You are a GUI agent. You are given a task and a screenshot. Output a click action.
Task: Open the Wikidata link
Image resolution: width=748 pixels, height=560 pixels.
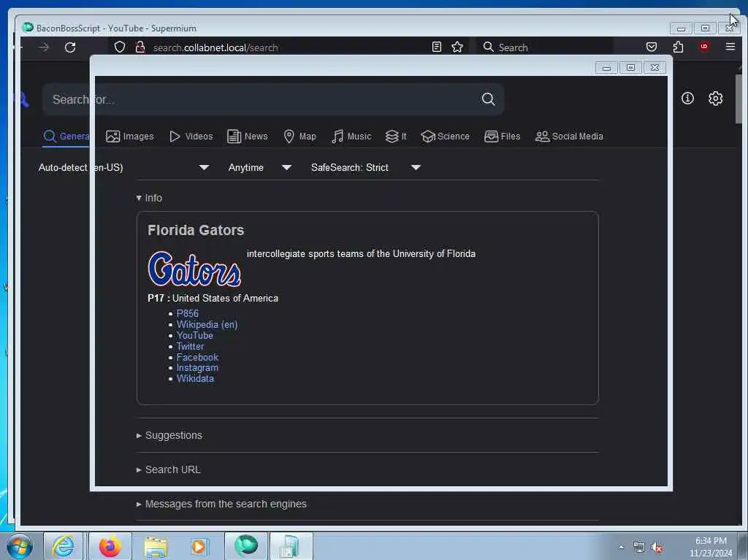(195, 379)
